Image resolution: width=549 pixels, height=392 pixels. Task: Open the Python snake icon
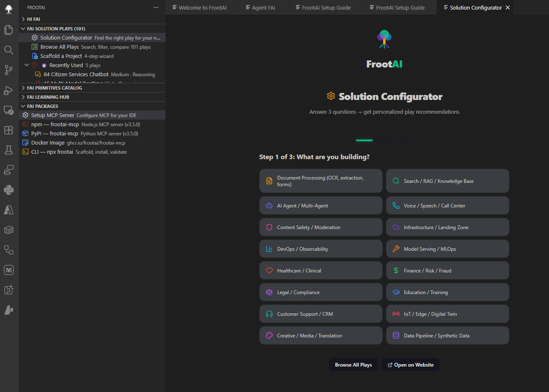click(9, 190)
